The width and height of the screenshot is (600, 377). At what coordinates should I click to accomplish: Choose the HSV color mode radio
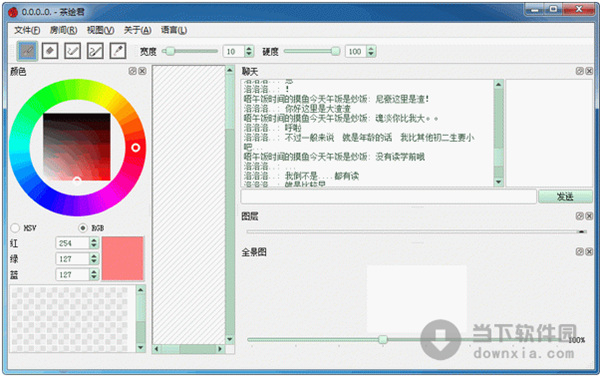(x=15, y=228)
